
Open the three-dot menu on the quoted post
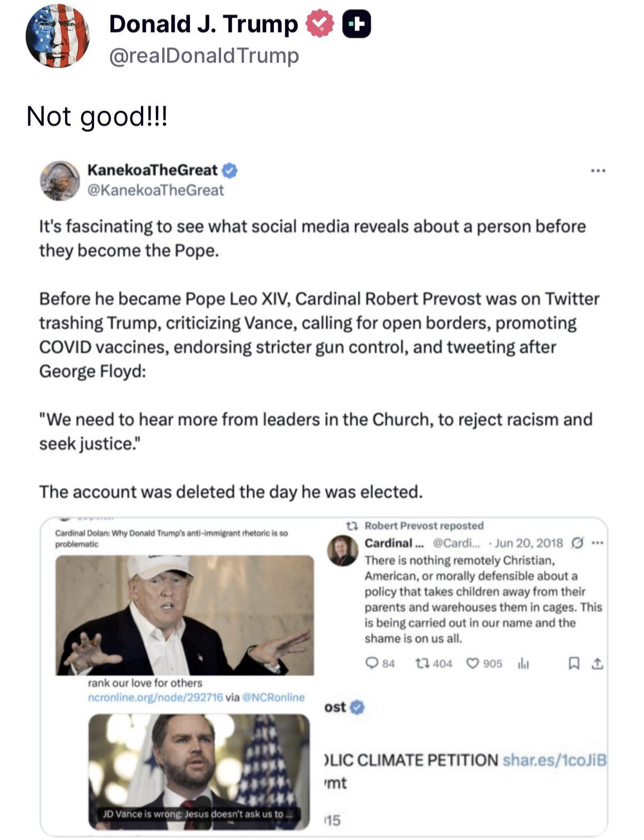[x=598, y=171]
